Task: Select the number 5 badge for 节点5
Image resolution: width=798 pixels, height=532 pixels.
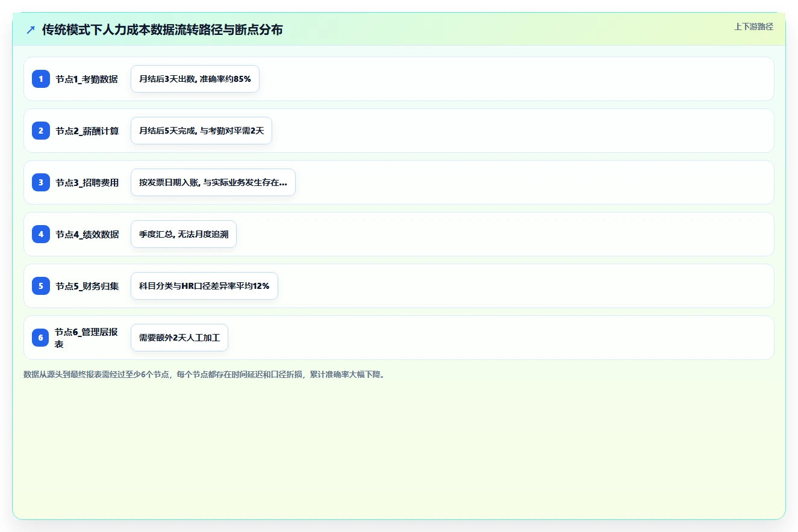Action: 41,286
